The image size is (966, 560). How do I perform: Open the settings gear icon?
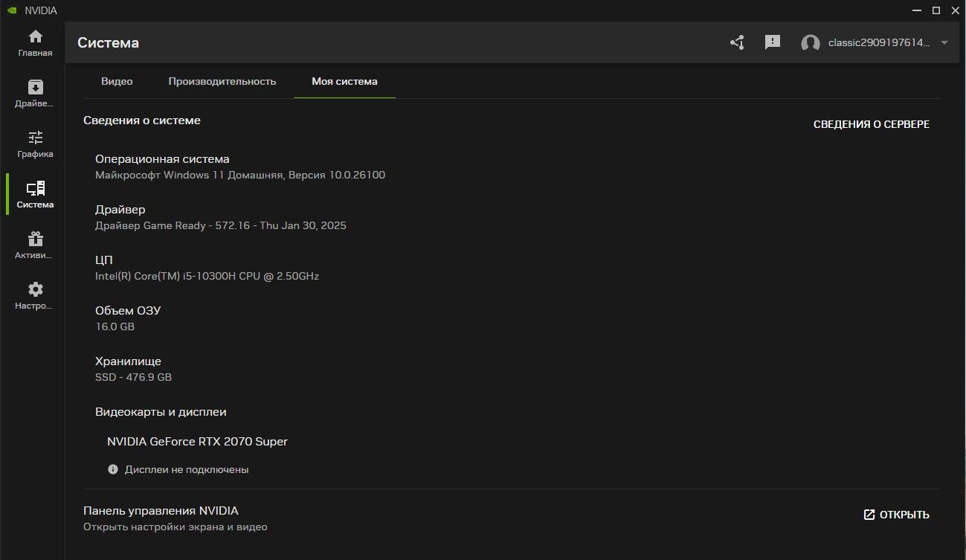click(35, 289)
